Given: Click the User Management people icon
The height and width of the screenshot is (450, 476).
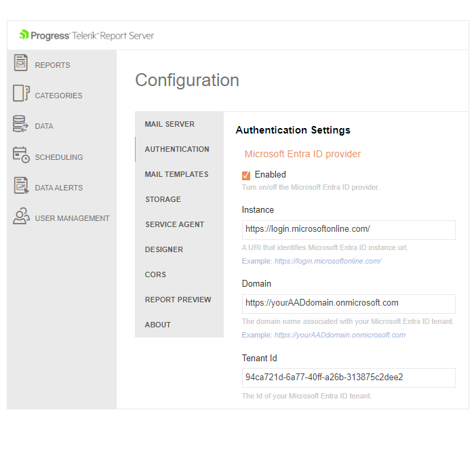Looking at the screenshot, I should tap(21, 216).
